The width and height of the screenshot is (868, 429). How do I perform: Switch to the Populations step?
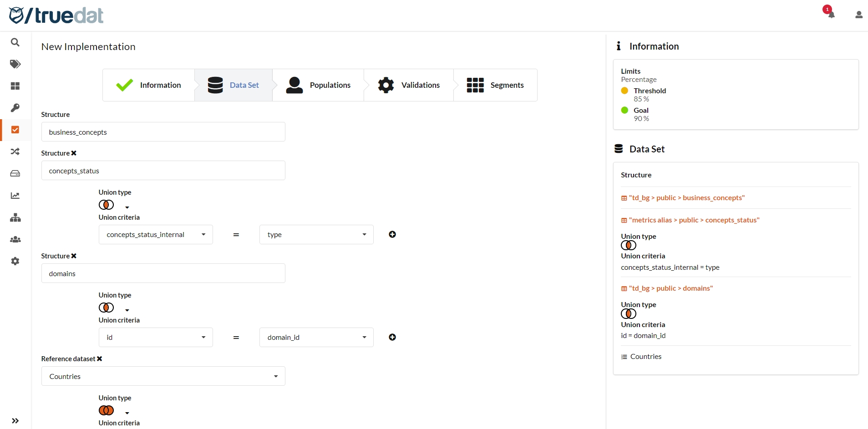[x=318, y=85]
